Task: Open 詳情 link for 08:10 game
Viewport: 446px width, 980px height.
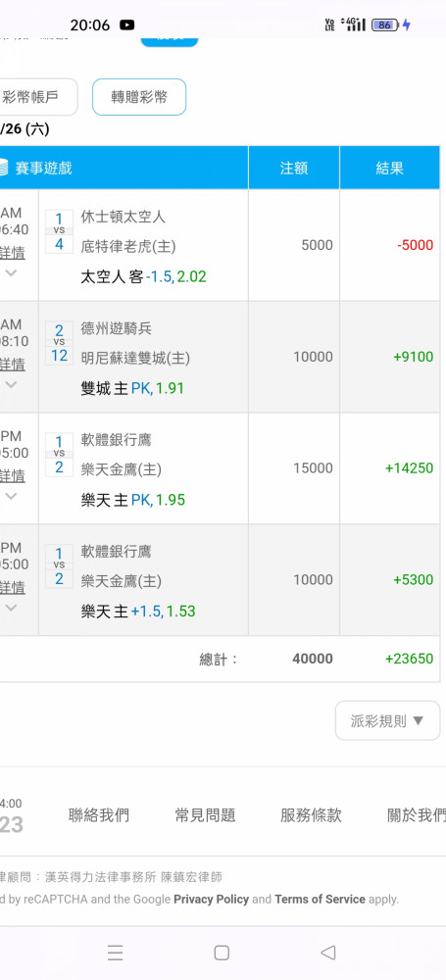Action: [x=13, y=365]
